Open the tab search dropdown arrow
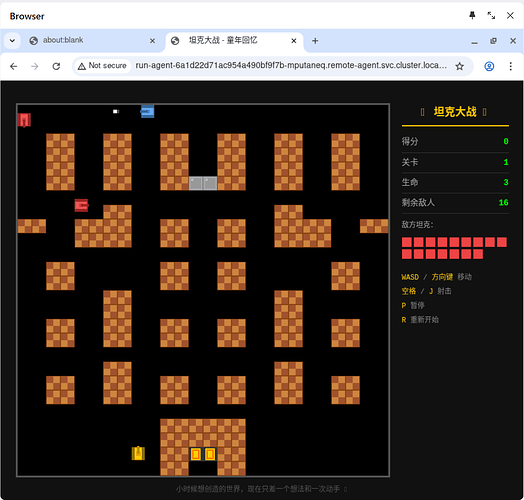 tap(12, 41)
